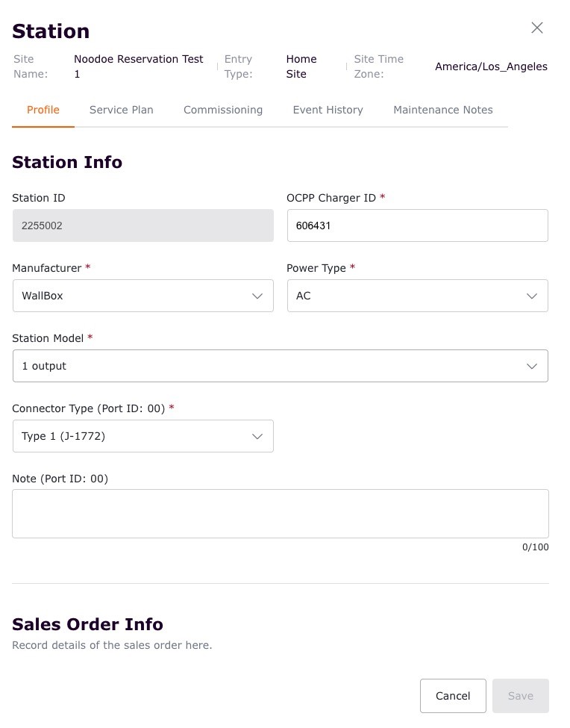This screenshot has width=570, height=728.
Task: Open the Maintenance Notes tab
Action: 442,110
